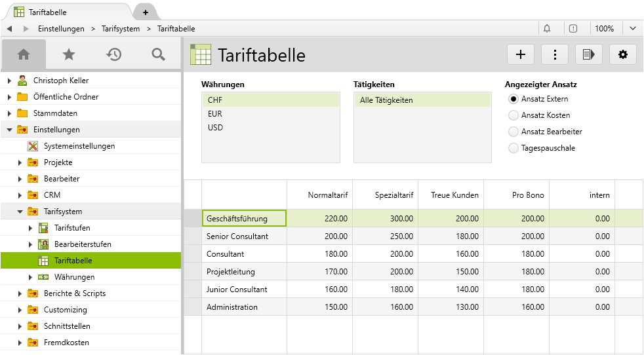
Task: Open the search magnifier tab
Action: (x=158, y=54)
